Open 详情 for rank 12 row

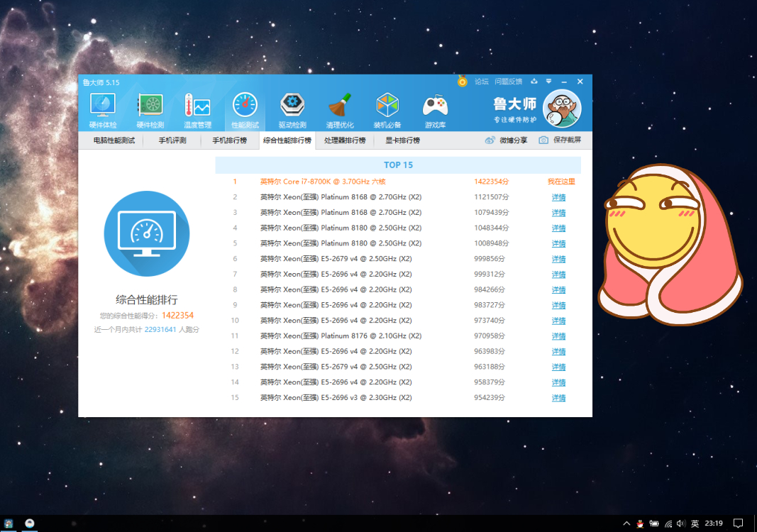[x=558, y=351]
